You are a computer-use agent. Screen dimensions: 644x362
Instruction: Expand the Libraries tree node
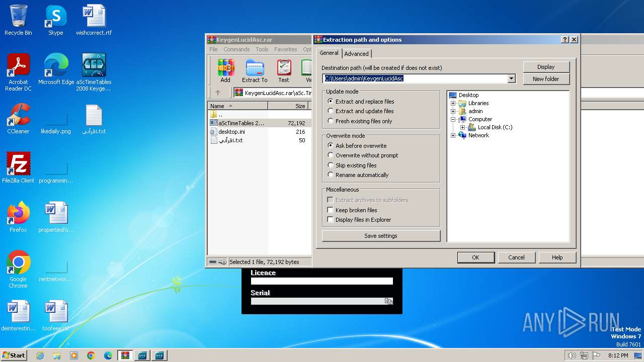coord(453,103)
